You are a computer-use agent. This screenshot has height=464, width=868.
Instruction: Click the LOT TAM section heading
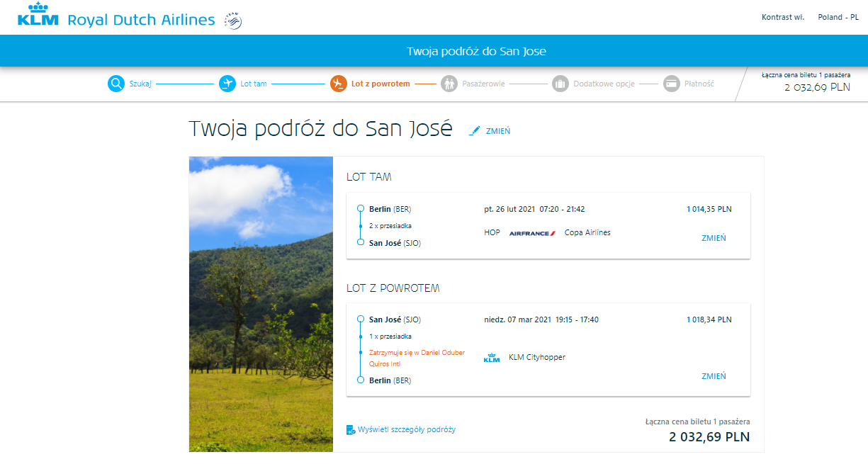pos(369,177)
